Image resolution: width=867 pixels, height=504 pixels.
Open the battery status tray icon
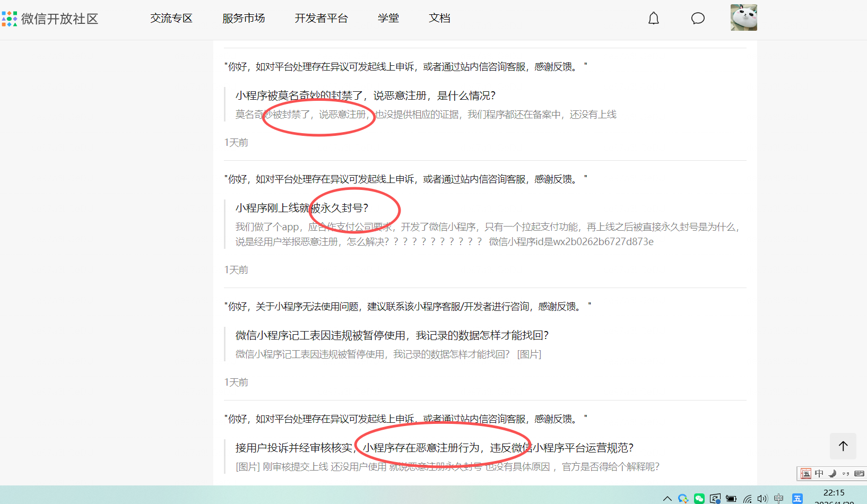pyautogui.click(x=731, y=499)
